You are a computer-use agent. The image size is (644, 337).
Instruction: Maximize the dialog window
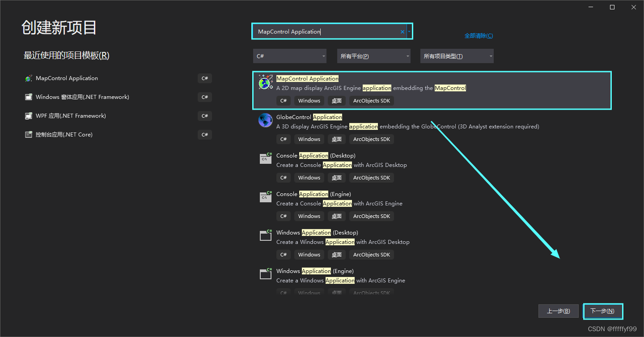click(612, 7)
